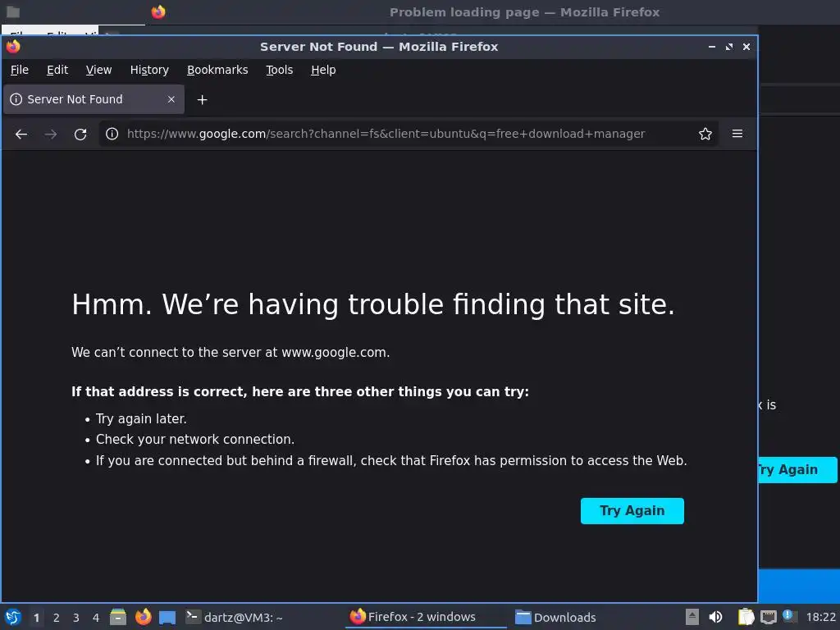Open the Help menu
The height and width of the screenshot is (630, 840).
(x=323, y=70)
